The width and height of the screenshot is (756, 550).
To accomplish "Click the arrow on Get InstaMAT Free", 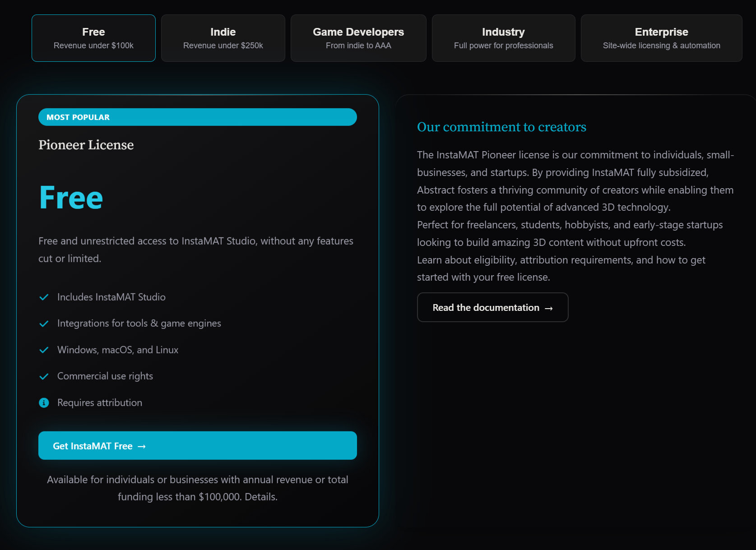I will [x=142, y=446].
